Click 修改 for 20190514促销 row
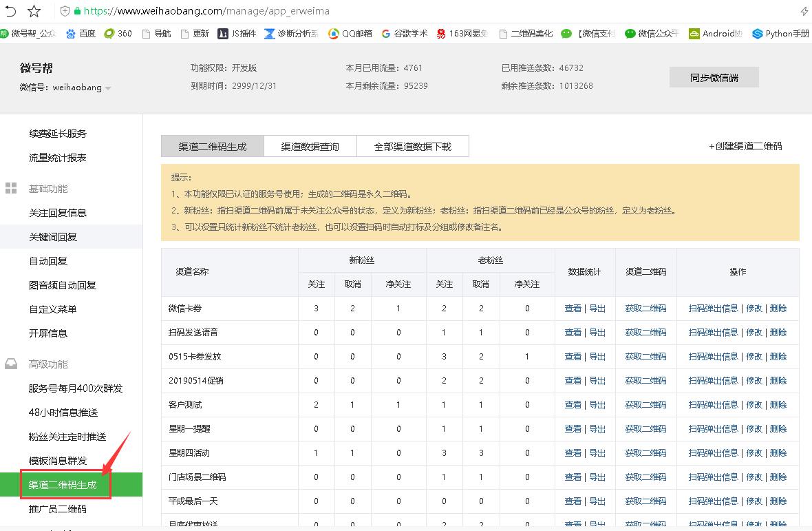 pos(754,380)
